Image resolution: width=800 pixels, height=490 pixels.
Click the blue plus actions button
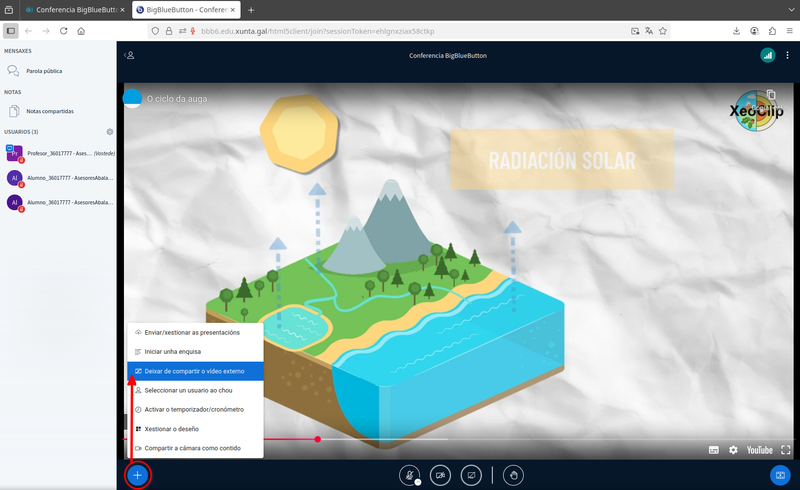pyautogui.click(x=138, y=475)
